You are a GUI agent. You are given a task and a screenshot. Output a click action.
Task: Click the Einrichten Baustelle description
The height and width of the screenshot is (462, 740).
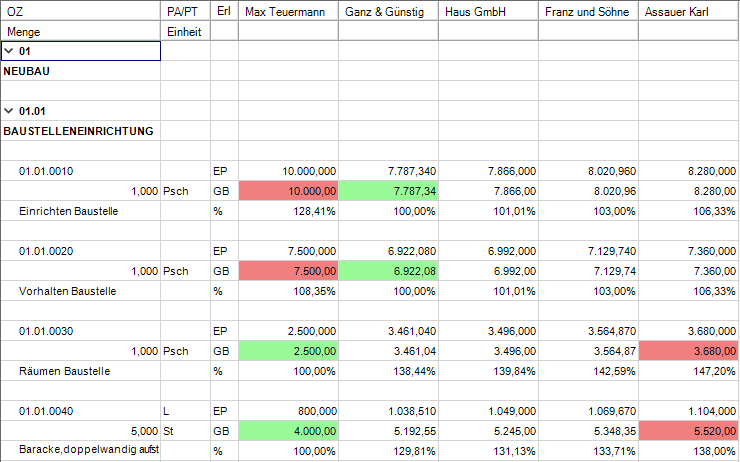click(68, 211)
